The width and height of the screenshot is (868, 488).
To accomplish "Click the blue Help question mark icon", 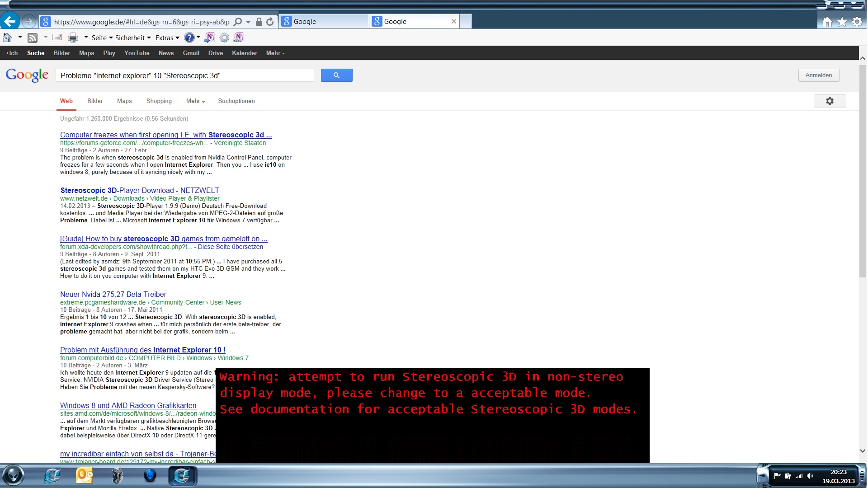I will pyautogui.click(x=189, y=38).
